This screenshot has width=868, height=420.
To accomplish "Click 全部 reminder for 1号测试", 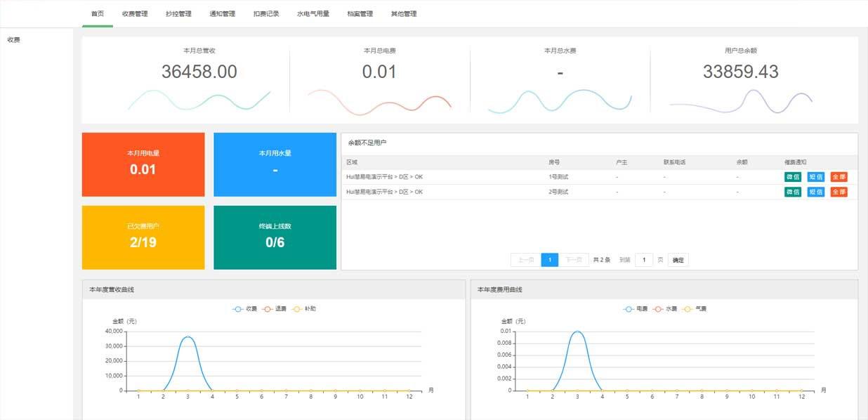I will (839, 177).
